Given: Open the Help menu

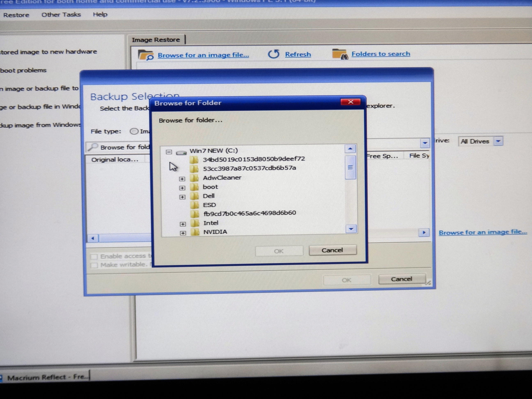Looking at the screenshot, I should pyautogui.click(x=100, y=14).
